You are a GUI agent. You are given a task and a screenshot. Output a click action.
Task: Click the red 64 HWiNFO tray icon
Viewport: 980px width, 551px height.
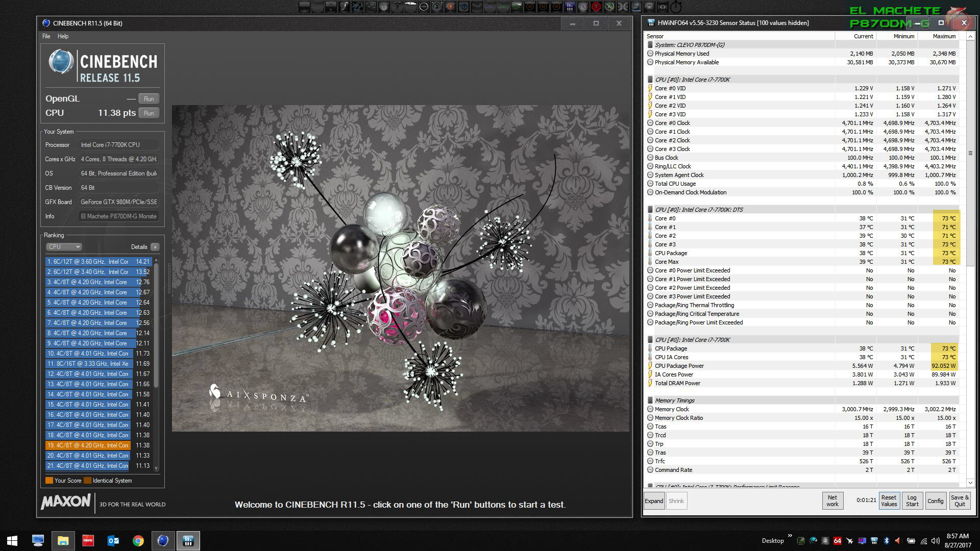coord(837,541)
